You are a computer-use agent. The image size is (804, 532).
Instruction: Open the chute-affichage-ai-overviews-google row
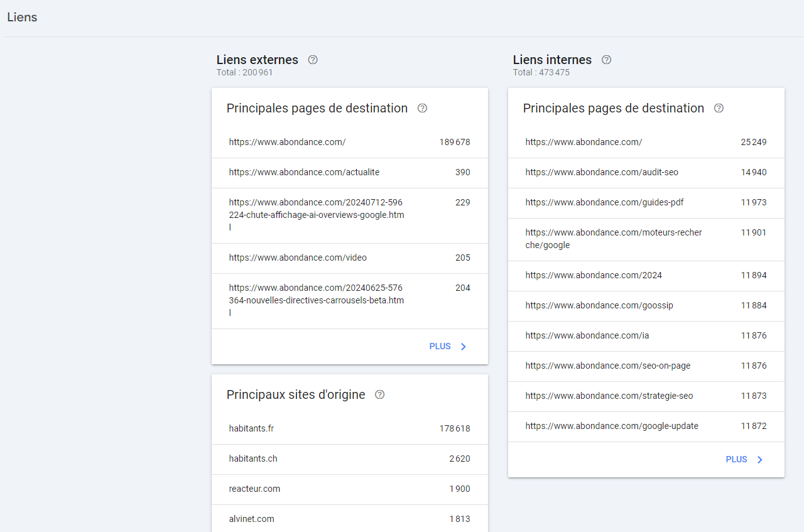pyautogui.click(x=350, y=215)
